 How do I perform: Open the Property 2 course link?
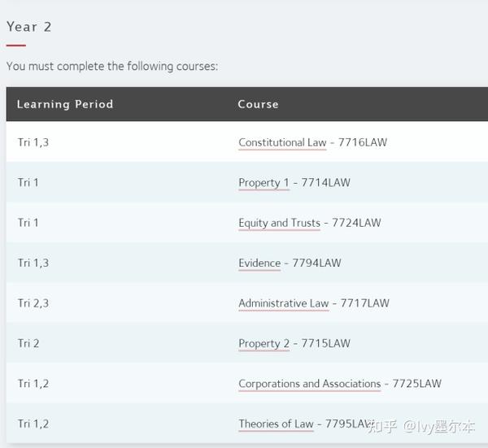point(264,343)
